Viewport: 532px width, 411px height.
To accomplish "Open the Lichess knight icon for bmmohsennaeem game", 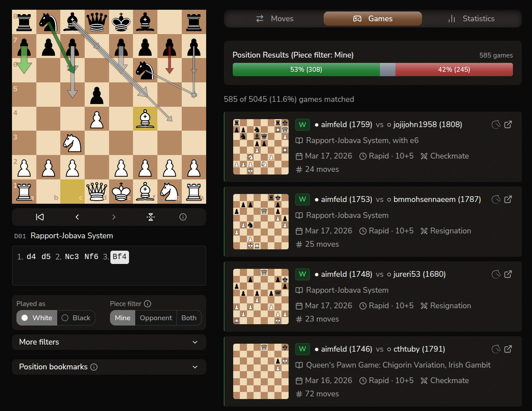I will (x=496, y=199).
